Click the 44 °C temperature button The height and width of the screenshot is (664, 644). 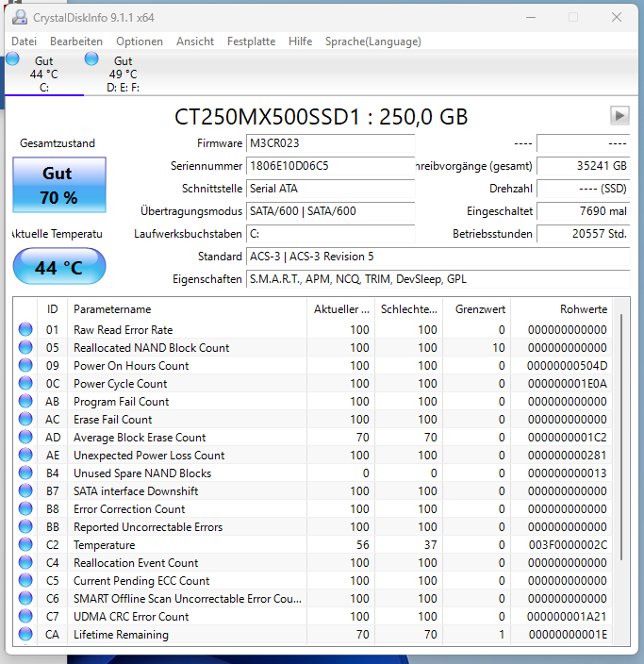(x=59, y=267)
